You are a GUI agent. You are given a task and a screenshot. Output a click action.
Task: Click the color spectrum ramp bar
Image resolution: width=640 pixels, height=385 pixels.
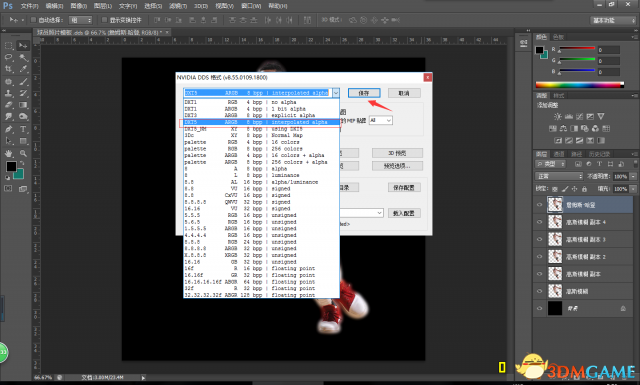(x=580, y=85)
